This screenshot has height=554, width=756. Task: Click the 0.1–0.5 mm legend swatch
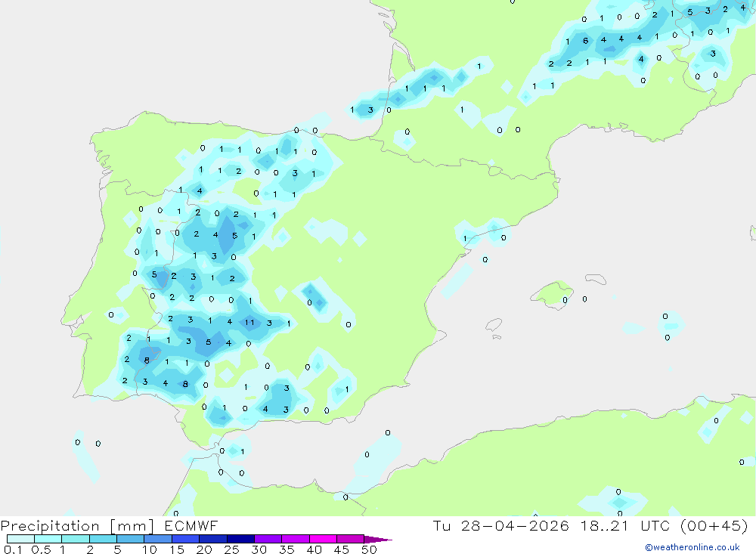pyautogui.click(x=20, y=539)
